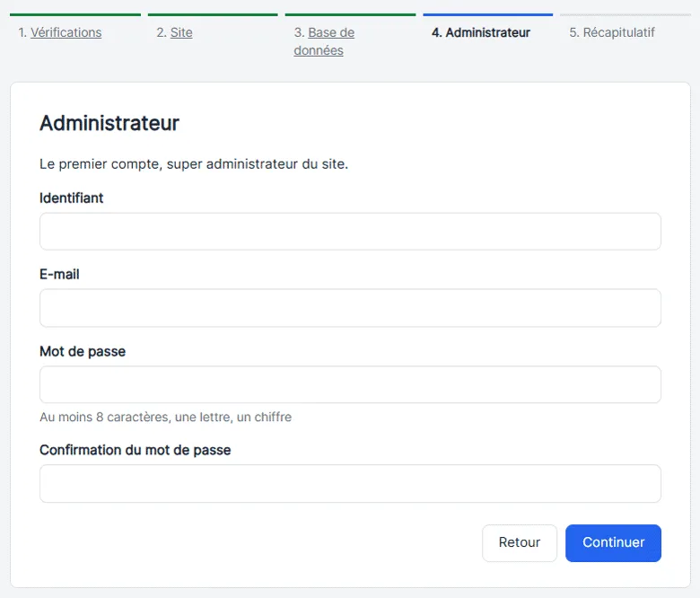
Task: Click step 5 Récapitulatif label
Action: pyautogui.click(x=612, y=32)
